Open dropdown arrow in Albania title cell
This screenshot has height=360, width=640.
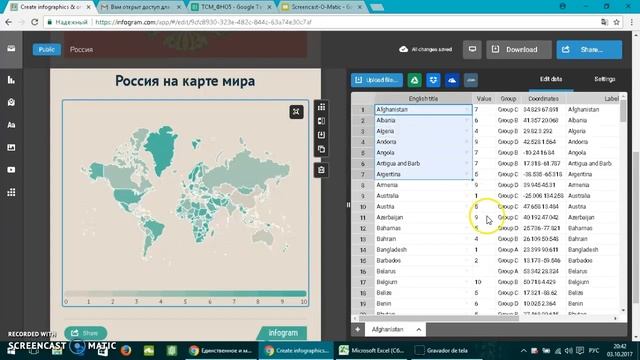[467, 120]
